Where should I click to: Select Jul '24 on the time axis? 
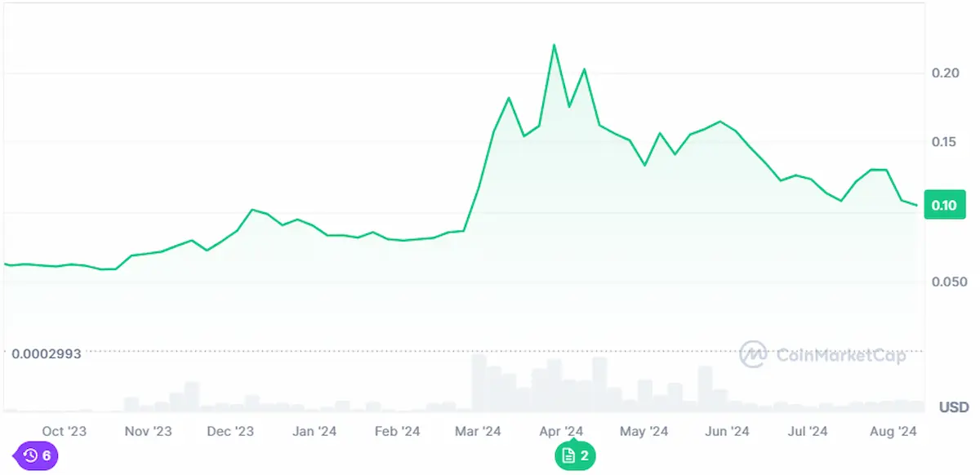click(808, 431)
